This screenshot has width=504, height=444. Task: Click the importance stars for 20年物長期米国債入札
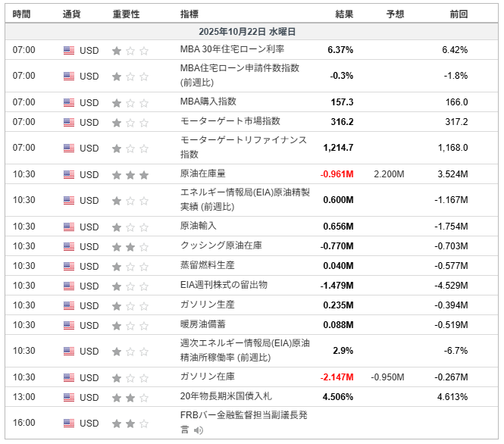(130, 397)
